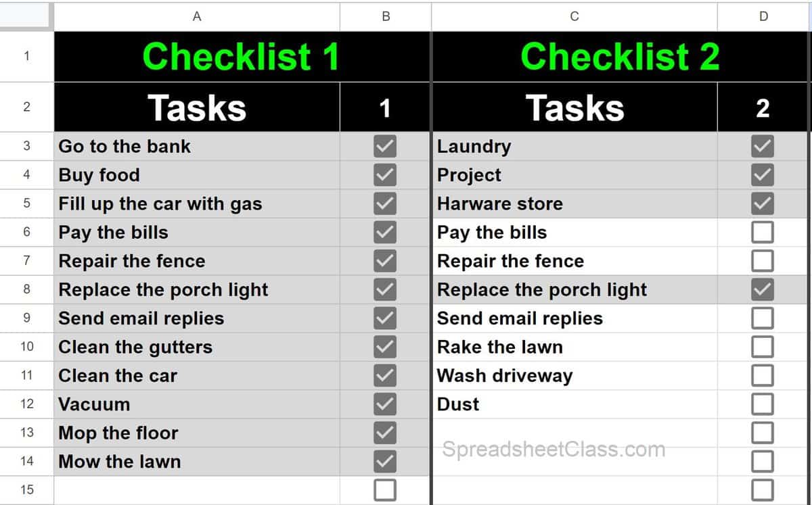Viewport: 812px width, 505px height.
Task: Select row 7 by clicking its row number
Action: (26, 260)
